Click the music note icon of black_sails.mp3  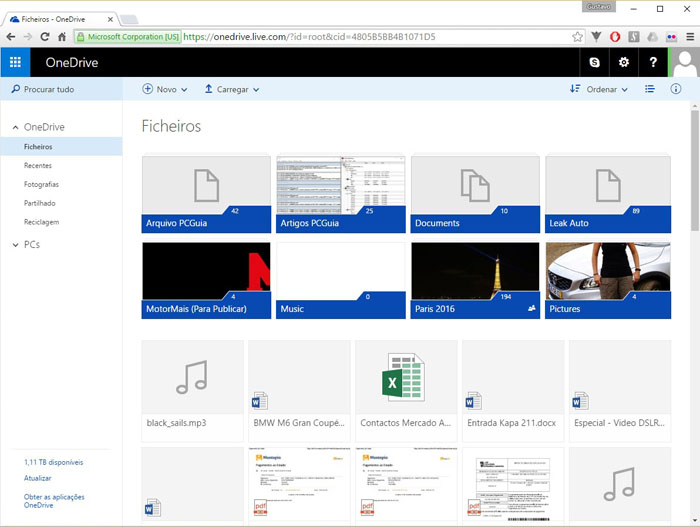point(192,377)
